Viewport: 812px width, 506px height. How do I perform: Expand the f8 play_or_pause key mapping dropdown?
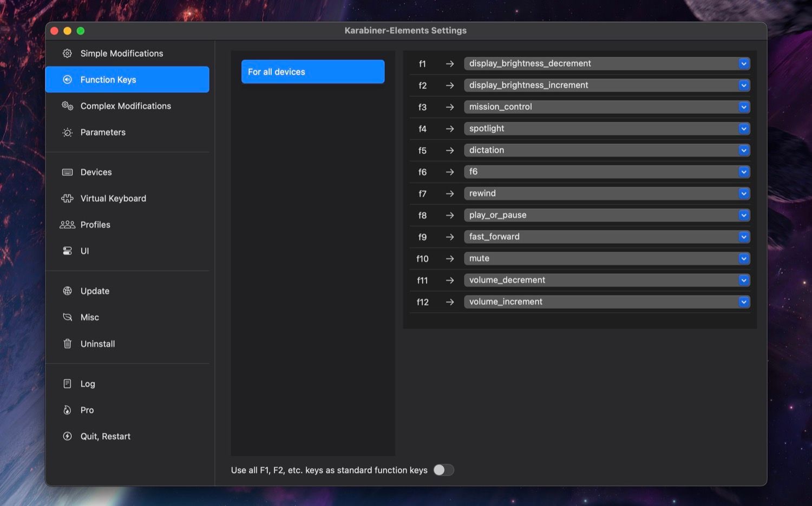coord(744,215)
